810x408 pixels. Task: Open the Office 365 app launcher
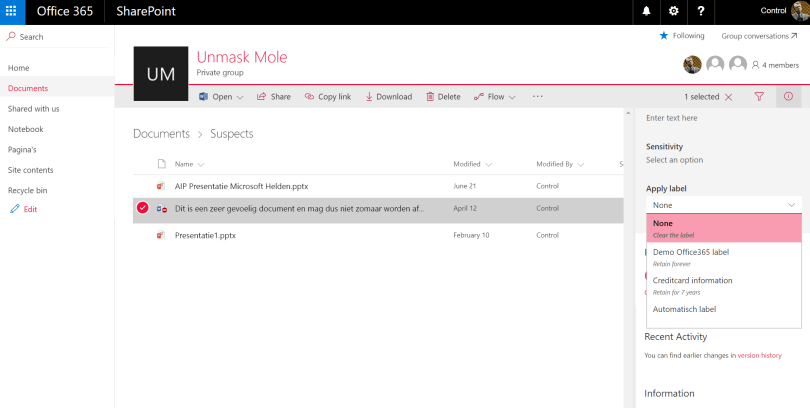point(12,11)
